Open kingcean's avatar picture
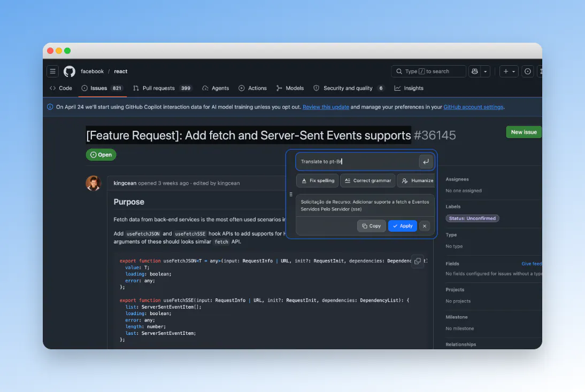 pyautogui.click(x=93, y=183)
